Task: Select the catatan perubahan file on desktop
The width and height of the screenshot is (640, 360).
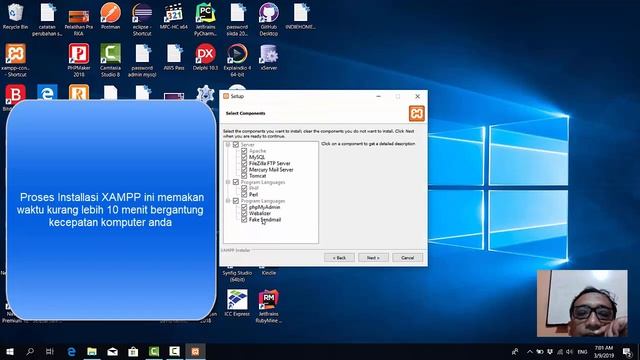Action: (x=47, y=19)
